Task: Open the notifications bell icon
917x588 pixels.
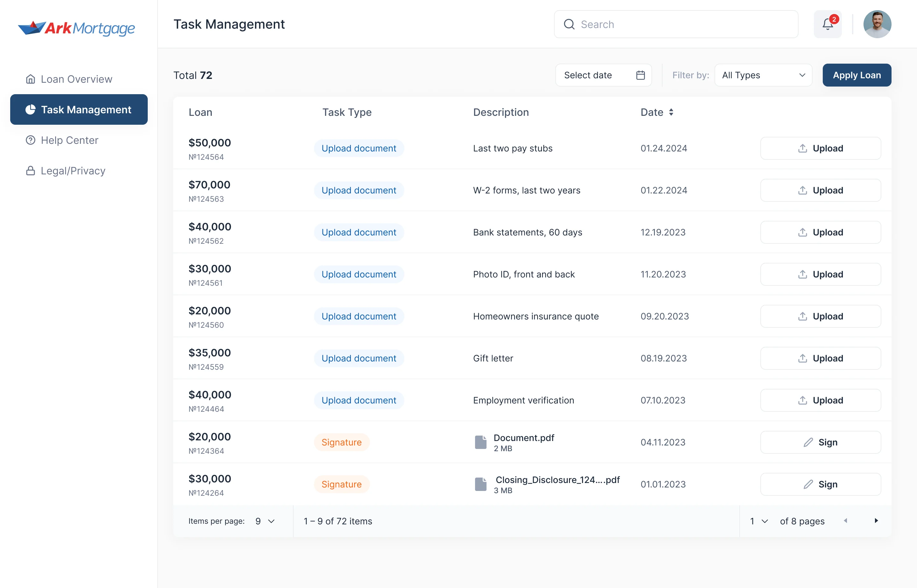Action: coord(828,24)
